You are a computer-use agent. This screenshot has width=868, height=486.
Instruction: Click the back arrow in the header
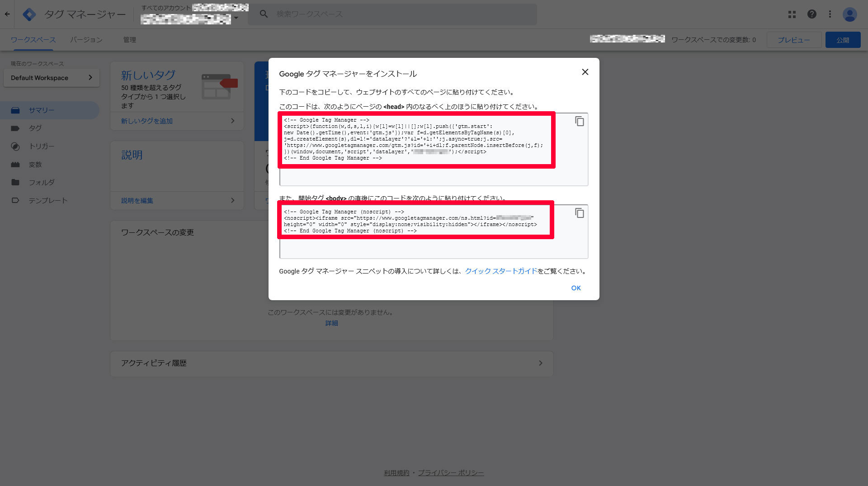point(7,14)
